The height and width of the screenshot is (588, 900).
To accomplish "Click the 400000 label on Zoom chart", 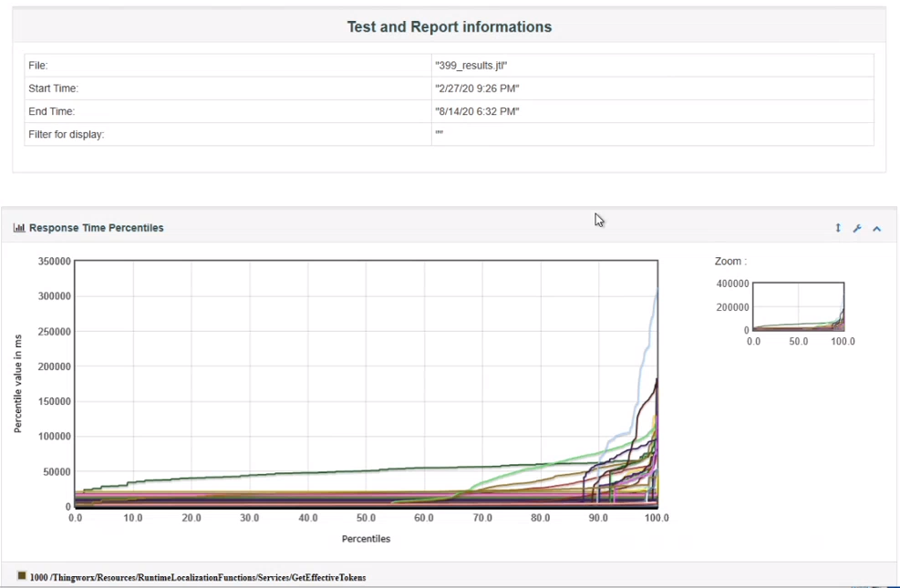I will (x=732, y=284).
